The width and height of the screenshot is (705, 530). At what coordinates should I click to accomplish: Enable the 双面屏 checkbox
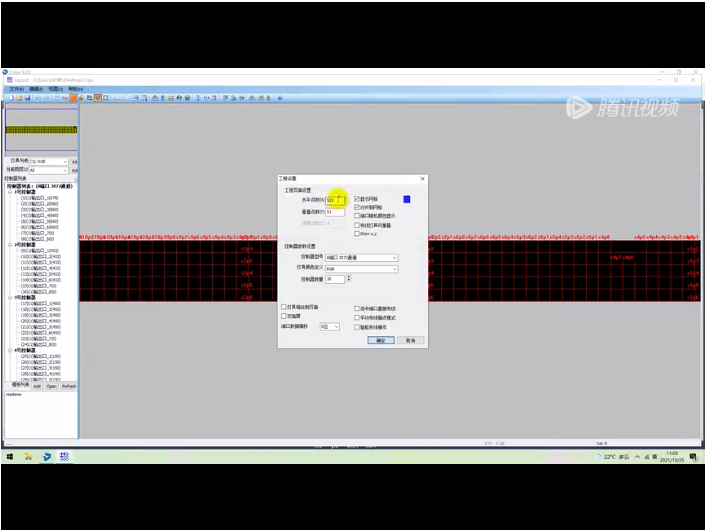284,315
